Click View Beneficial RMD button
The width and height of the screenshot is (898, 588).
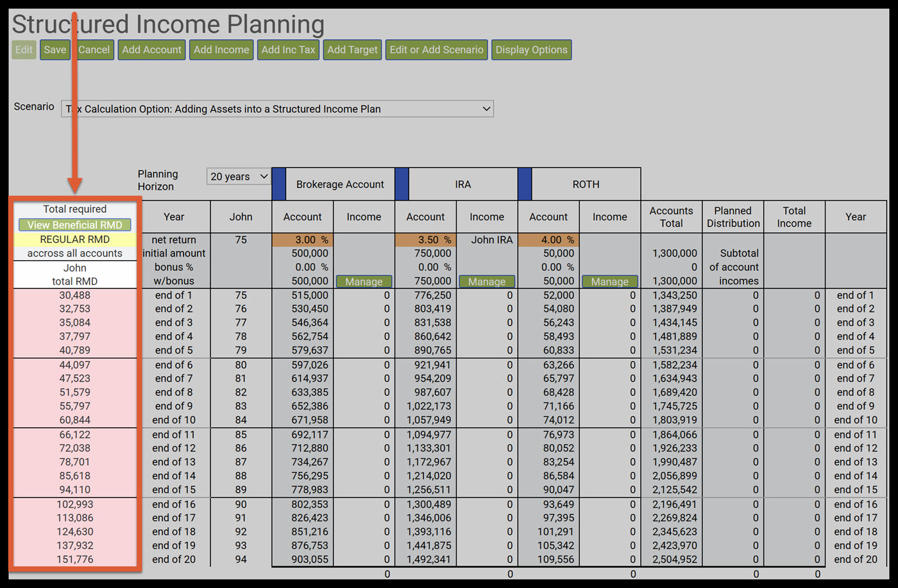[x=75, y=225]
